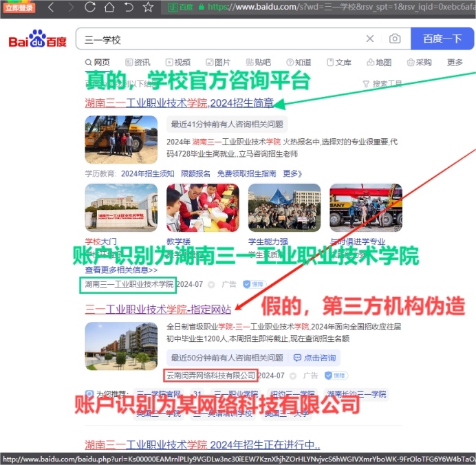Open the 采购 tab
476x465 pixels.
tap(419, 63)
